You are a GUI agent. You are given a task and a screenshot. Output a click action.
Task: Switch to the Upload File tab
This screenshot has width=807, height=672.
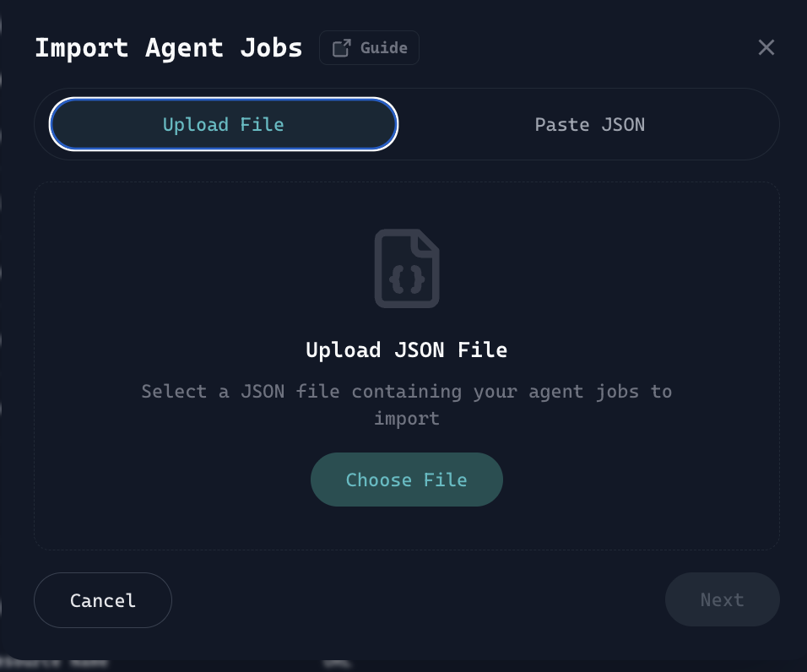[x=223, y=125]
